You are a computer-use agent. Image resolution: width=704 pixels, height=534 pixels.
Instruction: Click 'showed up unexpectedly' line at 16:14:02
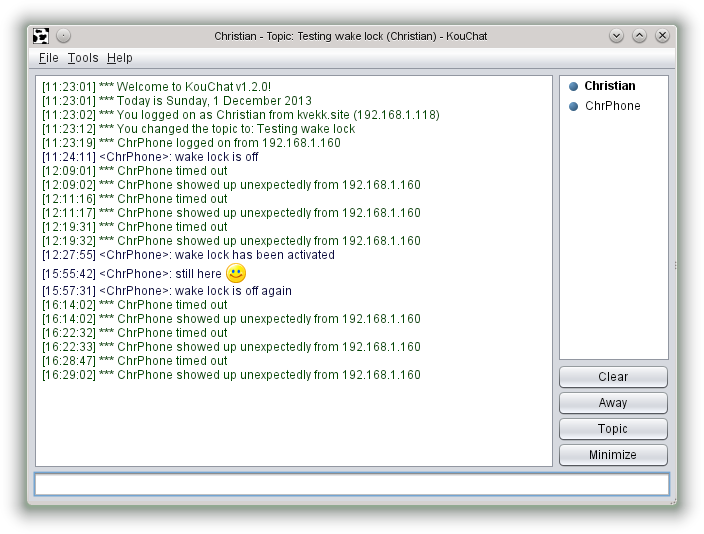[x=231, y=319]
